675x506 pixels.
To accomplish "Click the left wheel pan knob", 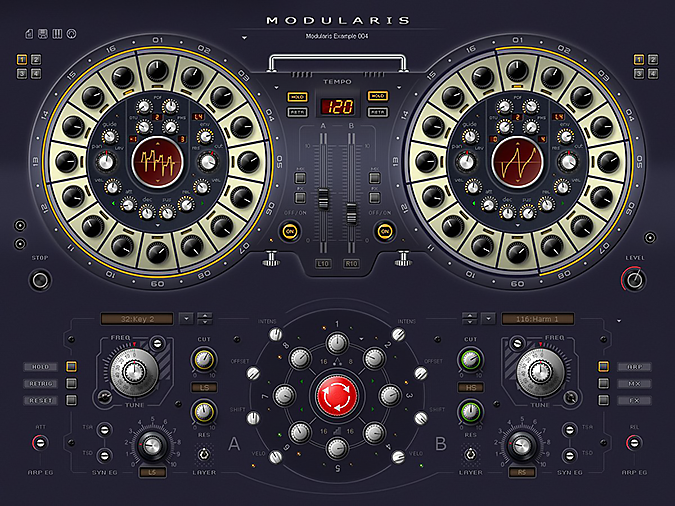I will (x=105, y=162).
